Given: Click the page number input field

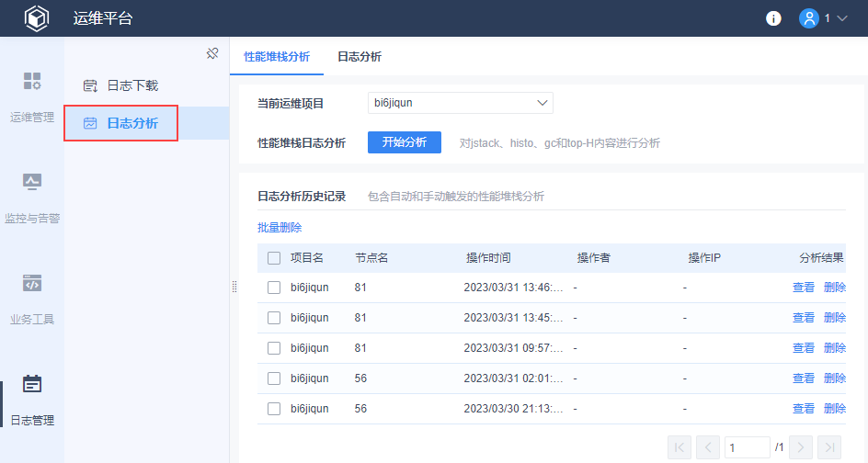Looking at the screenshot, I should click(747, 447).
